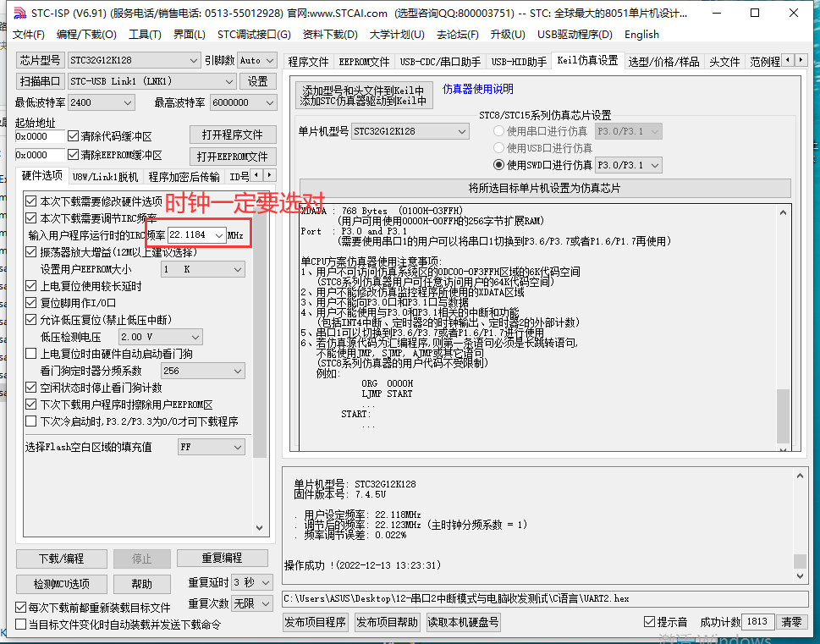Open 最高波特率 6000000 dropdown

click(x=243, y=102)
